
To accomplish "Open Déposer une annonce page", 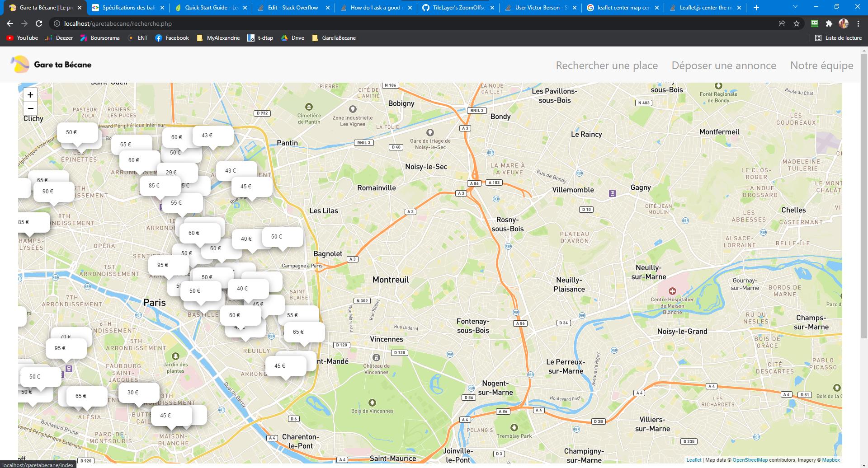I will point(724,66).
